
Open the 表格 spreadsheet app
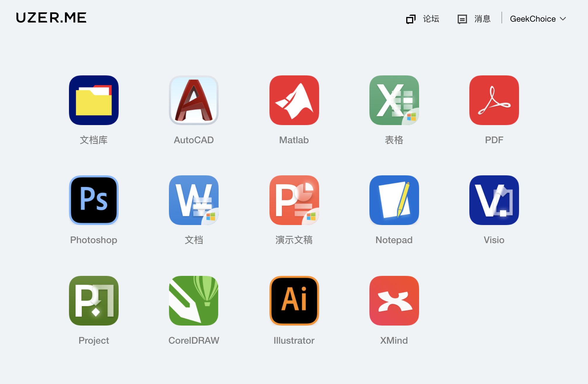pos(394,100)
